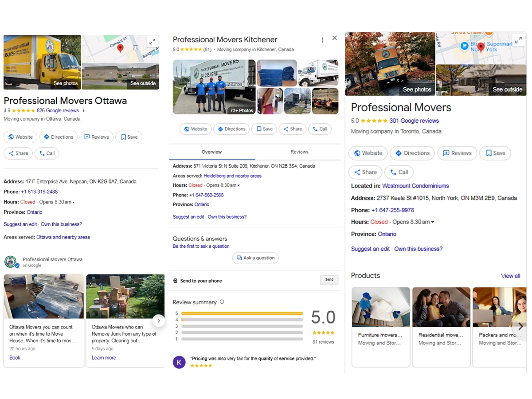Open Website for Toronto Professional Movers
The height and width of the screenshot is (399, 532).
pyautogui.click(x=368, y=153)
